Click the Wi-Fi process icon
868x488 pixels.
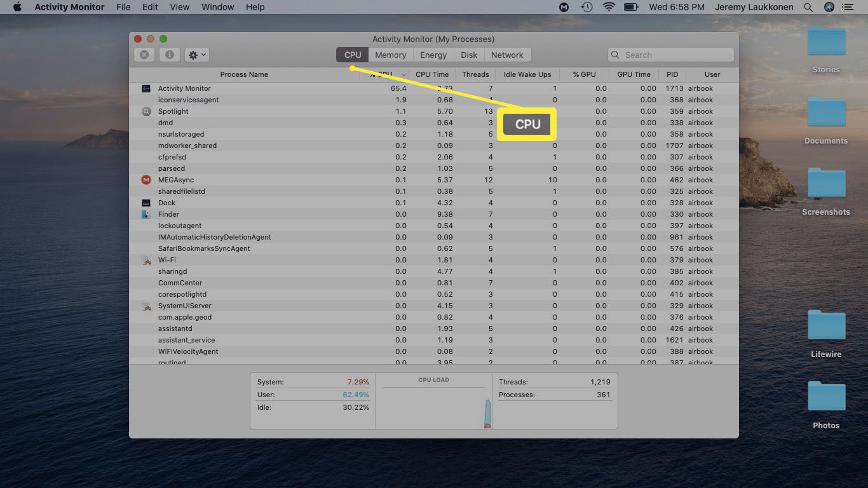(x=146, y=260)
